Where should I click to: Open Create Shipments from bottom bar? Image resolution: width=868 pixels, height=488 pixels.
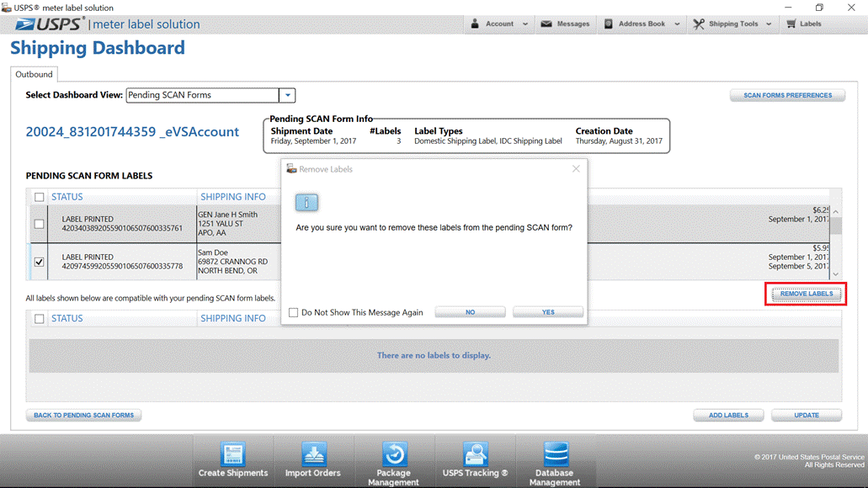(233, 459)
